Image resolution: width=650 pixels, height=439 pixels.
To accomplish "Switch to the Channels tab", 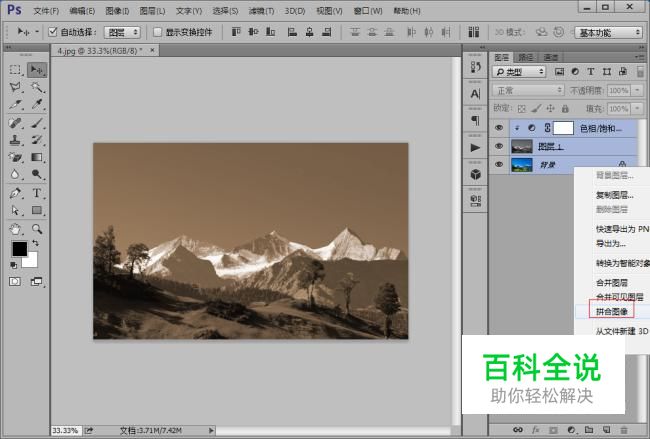I will [x=551, y=57].
